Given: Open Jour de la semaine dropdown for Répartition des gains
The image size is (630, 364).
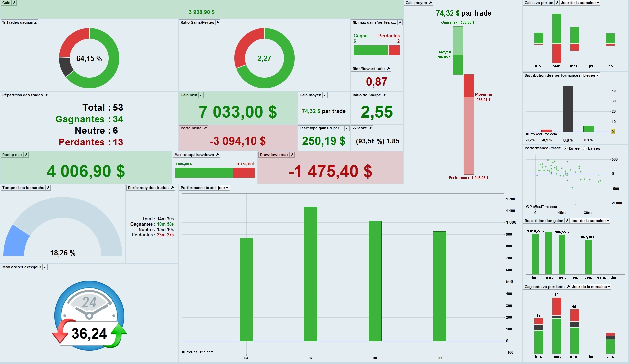Looking at the screenshot, I should tap(590, 221).
